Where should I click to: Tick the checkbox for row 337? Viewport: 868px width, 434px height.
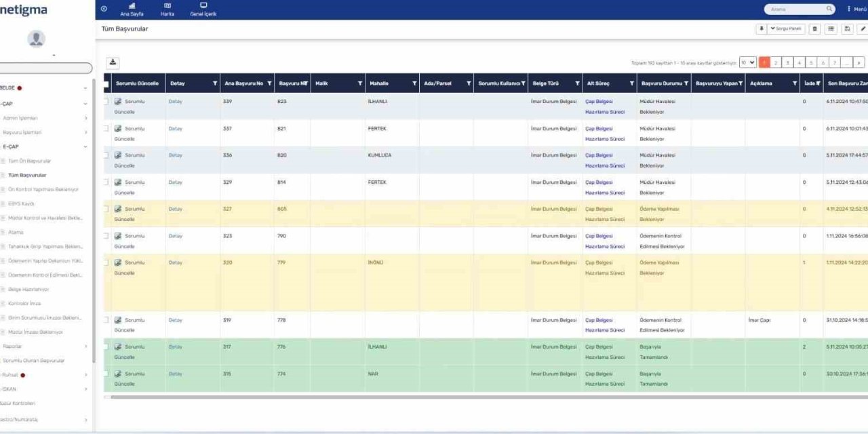pos(106,128)
